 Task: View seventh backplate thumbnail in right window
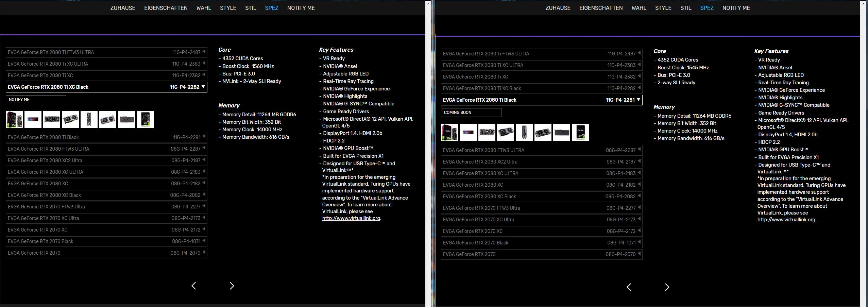pyautogui.click(x=562, y=133)
